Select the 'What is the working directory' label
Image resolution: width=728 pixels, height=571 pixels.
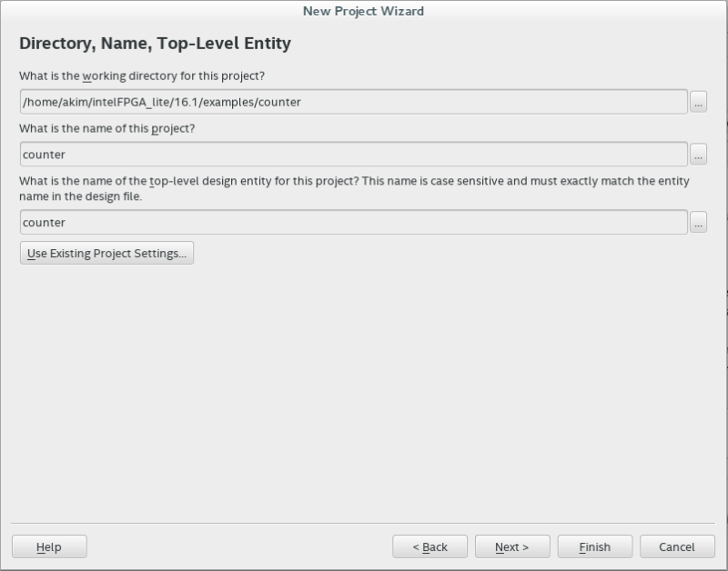(142, 75)
